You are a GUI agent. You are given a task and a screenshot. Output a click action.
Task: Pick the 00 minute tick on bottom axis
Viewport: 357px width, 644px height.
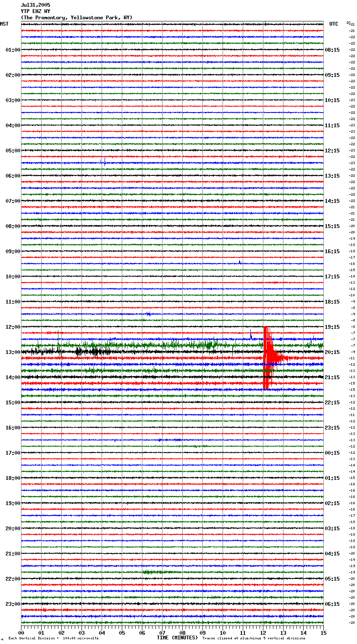[x=21, y=633]
